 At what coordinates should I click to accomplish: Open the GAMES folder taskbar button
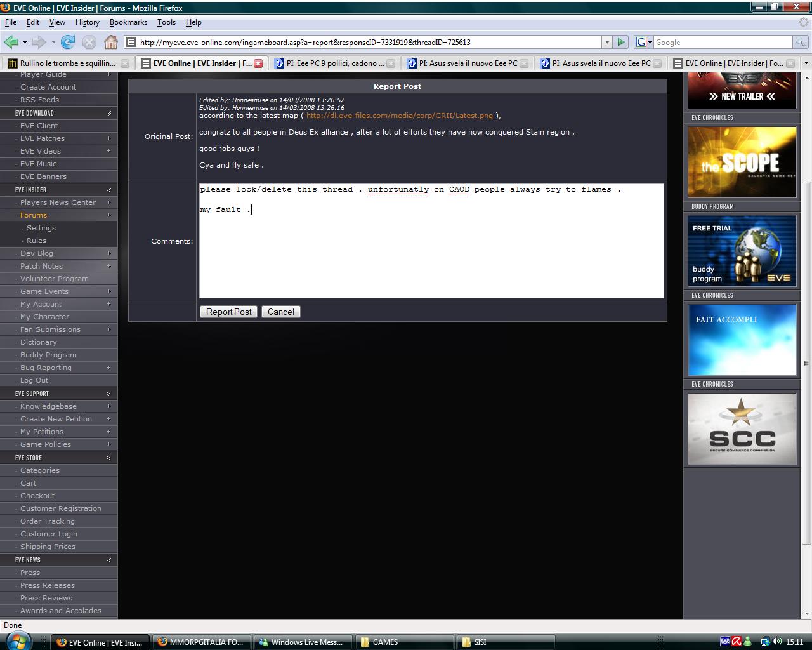tap(405, 642)
